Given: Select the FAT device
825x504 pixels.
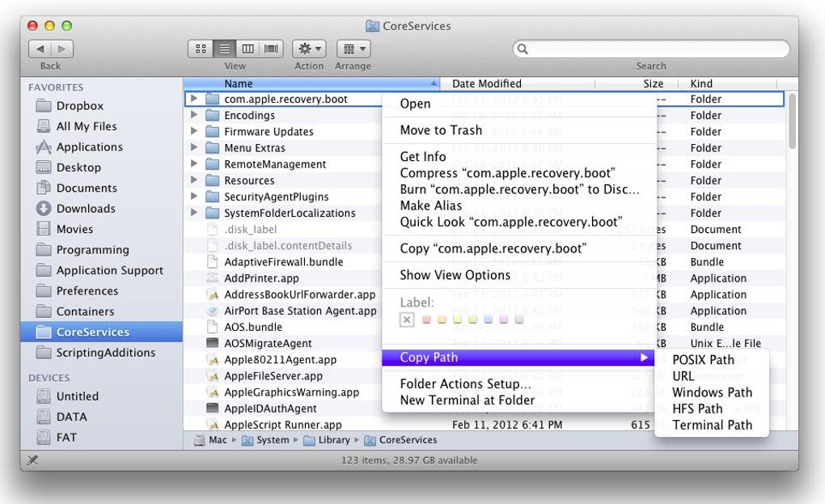Looking at the screenshot, I should (102, 437).
